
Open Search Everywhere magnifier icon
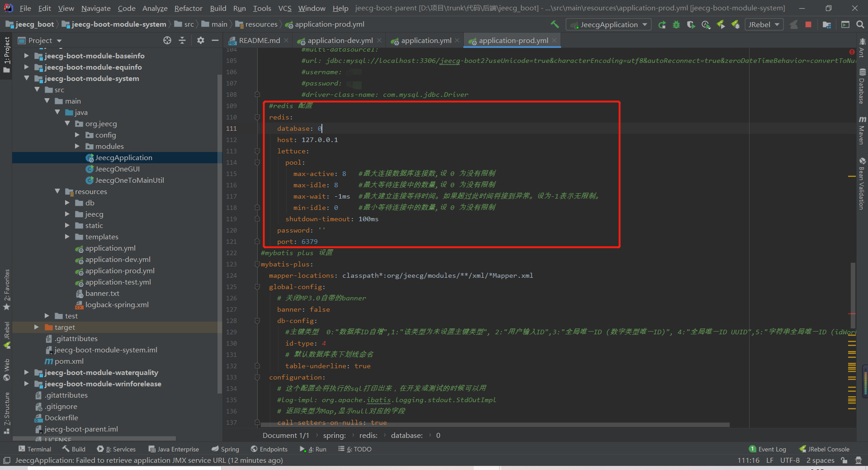[860, 25]
